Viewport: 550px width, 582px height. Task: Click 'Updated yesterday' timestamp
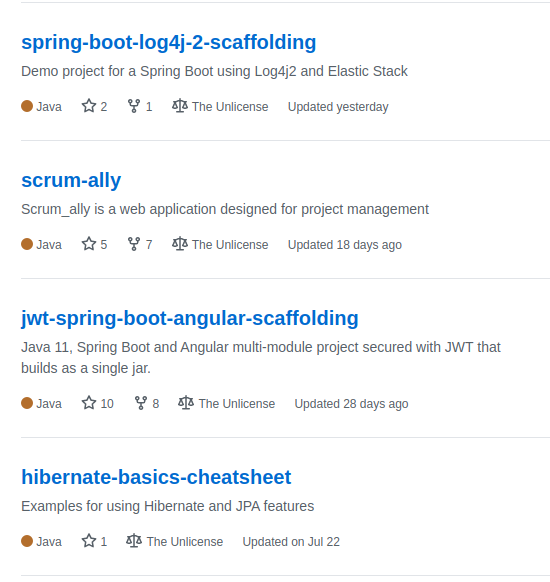(x=338, y=107)
